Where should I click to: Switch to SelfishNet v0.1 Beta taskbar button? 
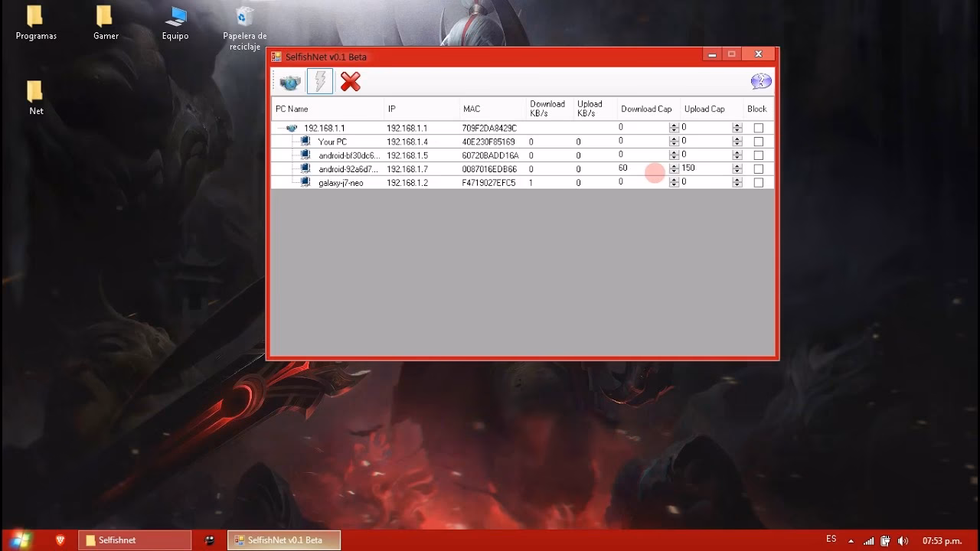284,540
